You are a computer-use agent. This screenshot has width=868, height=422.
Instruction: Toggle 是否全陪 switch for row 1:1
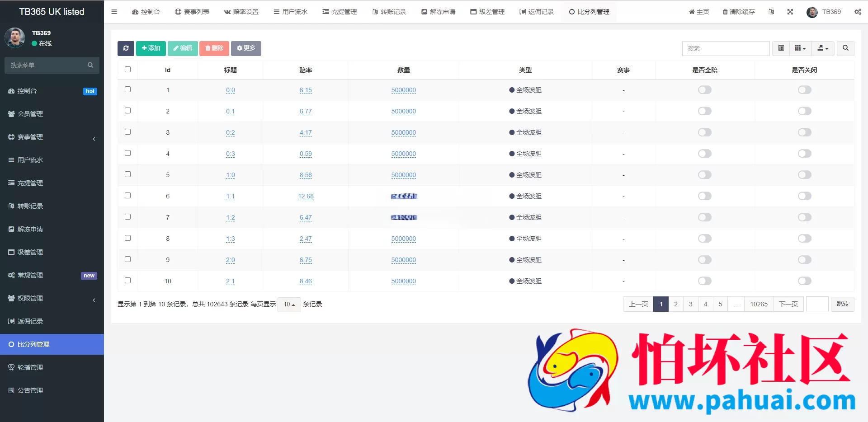704,196
